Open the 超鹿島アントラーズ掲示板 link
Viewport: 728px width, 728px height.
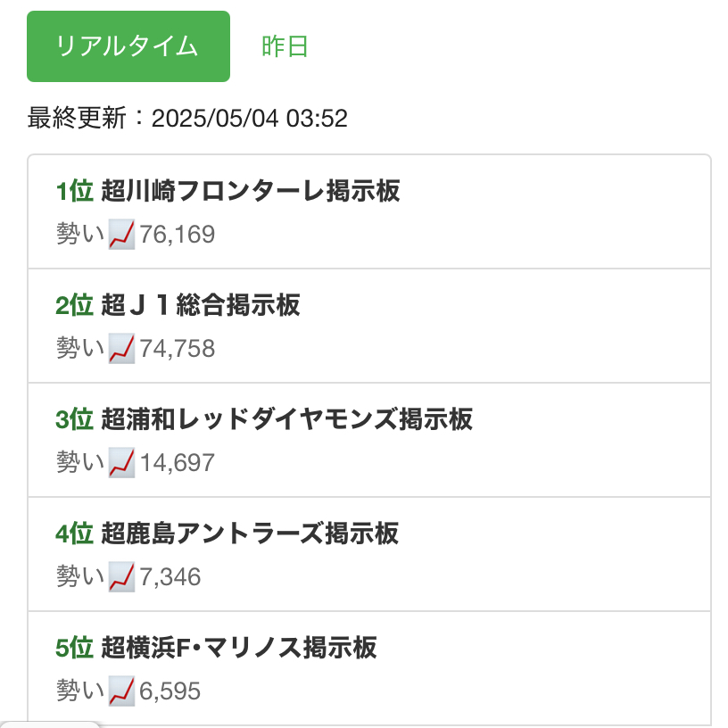tap(250, 534)
